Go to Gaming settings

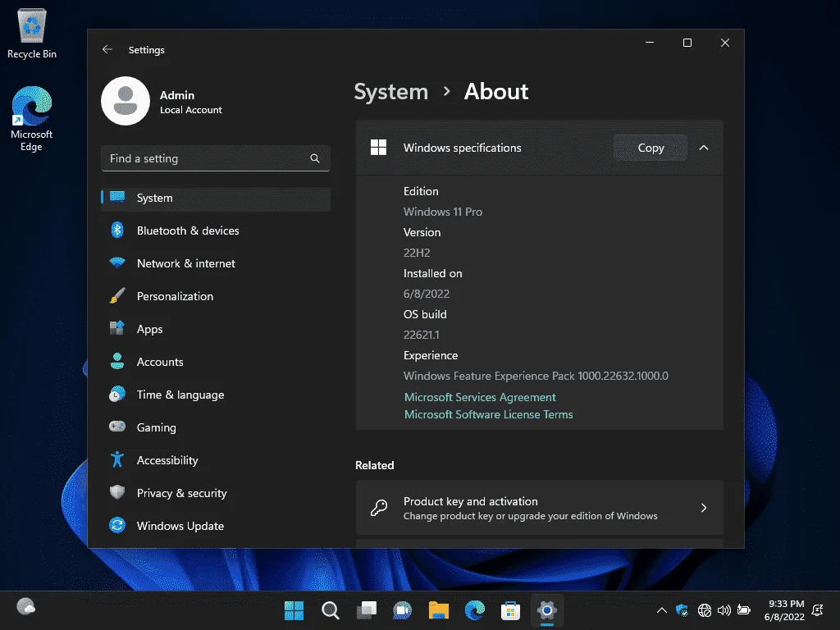click(216, 427)
